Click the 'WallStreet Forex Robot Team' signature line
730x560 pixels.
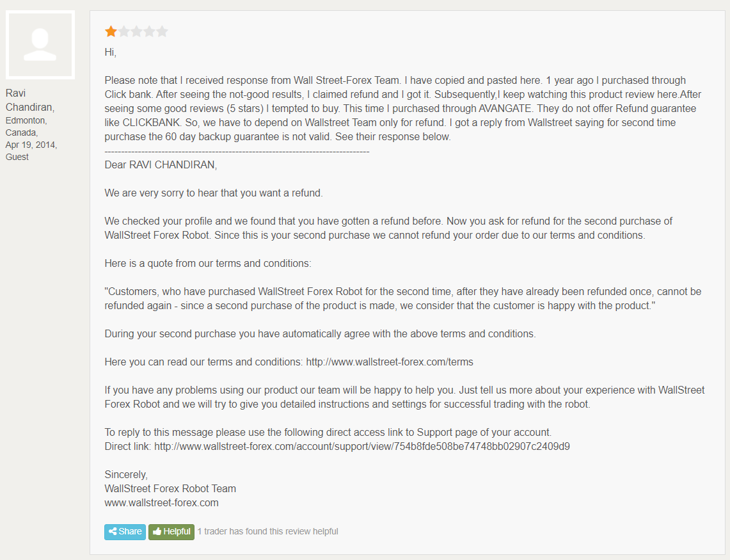pyautogui.click(x=170, y=489)
